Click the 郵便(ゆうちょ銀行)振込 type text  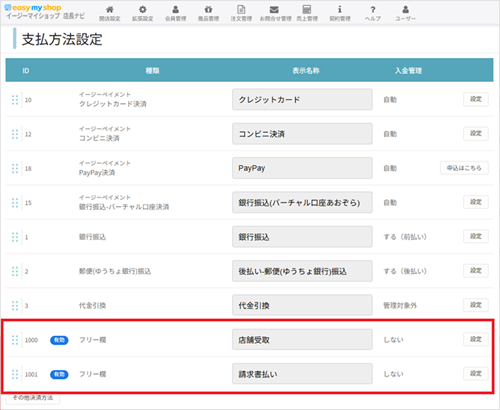(115, 271)
